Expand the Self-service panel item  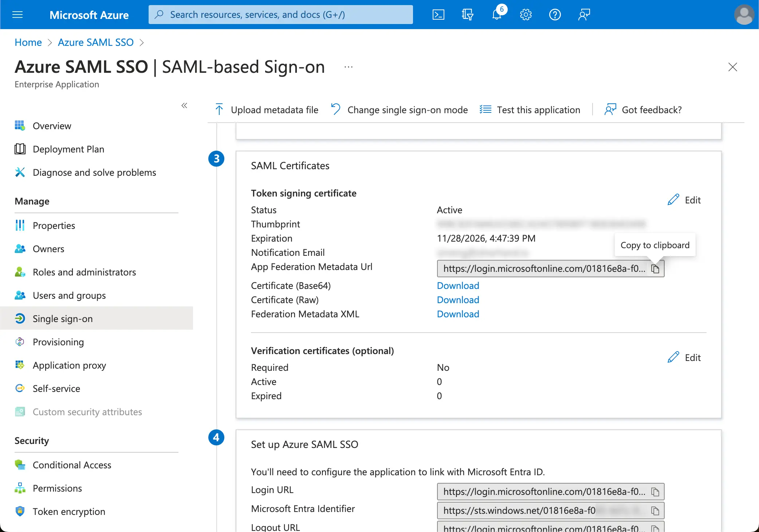coord(56,388)
